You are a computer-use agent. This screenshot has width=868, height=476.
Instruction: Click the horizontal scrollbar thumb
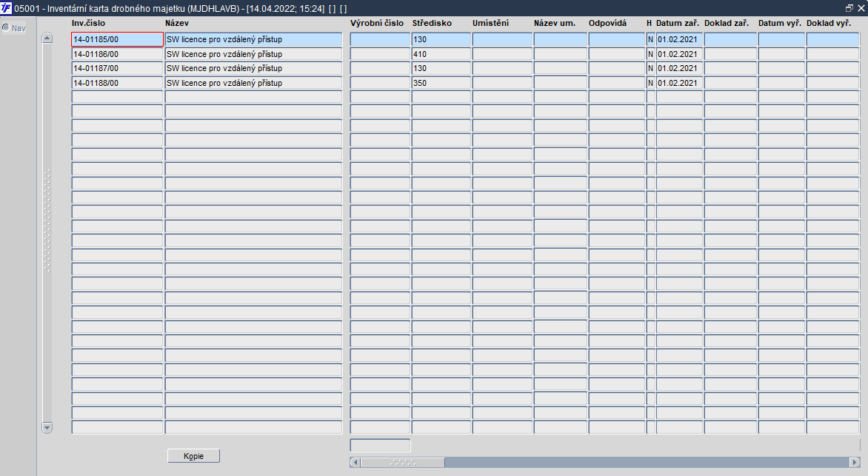click(402, 462)
